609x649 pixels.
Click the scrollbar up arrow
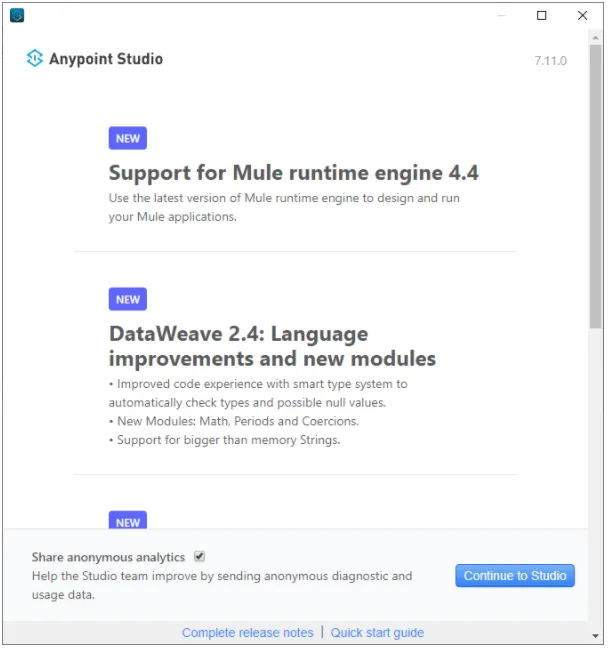point(595,38)
